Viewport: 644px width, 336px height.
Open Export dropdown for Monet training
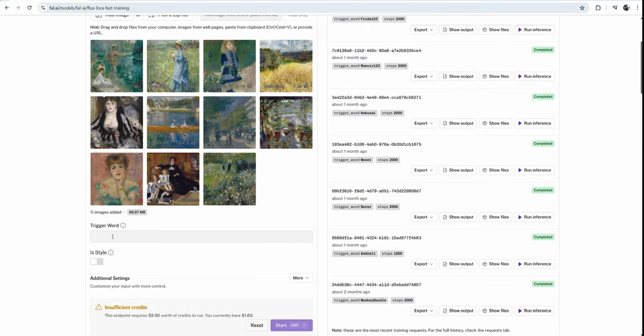click(424, 170)
